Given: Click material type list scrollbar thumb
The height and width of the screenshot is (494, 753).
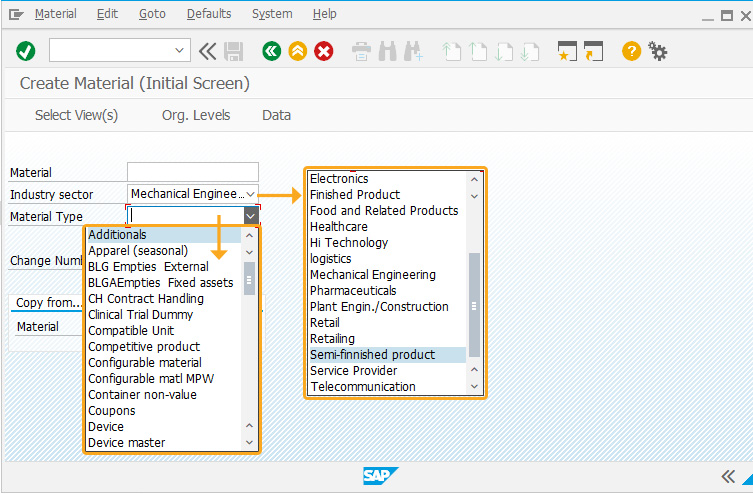Looking at the screenshot, I should coord(249,278).
